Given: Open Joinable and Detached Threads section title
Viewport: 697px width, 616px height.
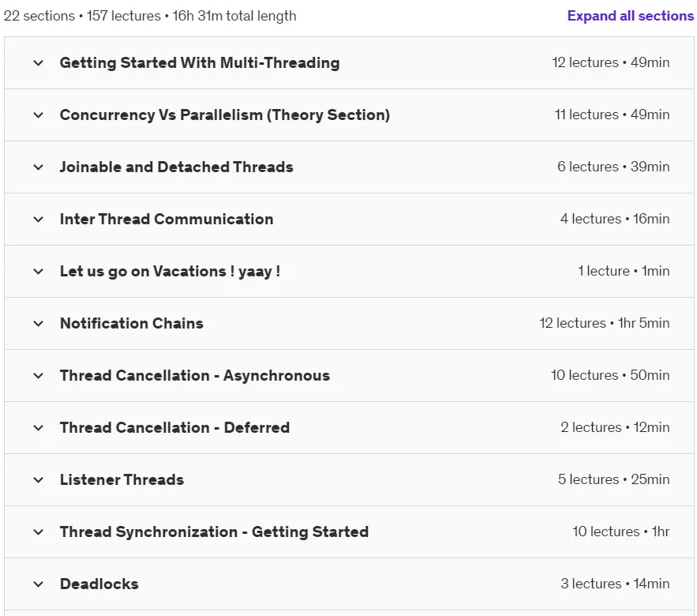Looking at the screenshot, I should (x=177, y=167).
